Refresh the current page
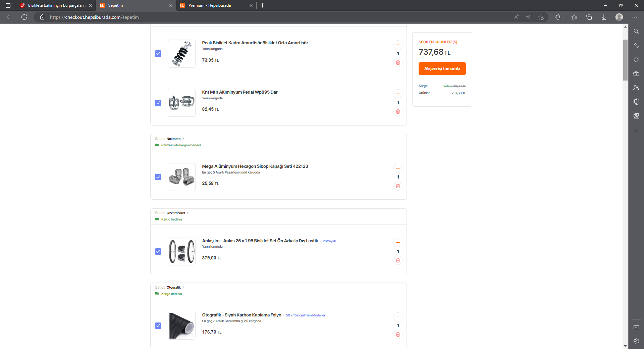Viewport: 644px width, 349px height. 24,17
